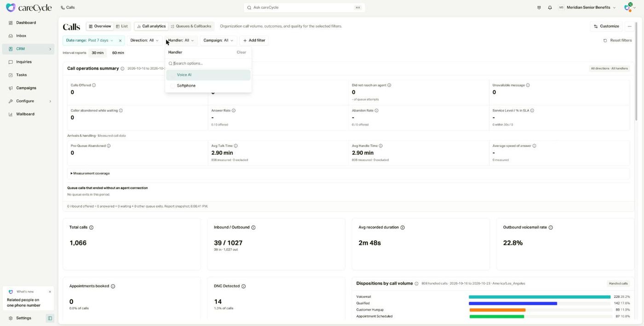Click the Qualified disposition bar
644x326 pixels.
[x=513, y=303]
